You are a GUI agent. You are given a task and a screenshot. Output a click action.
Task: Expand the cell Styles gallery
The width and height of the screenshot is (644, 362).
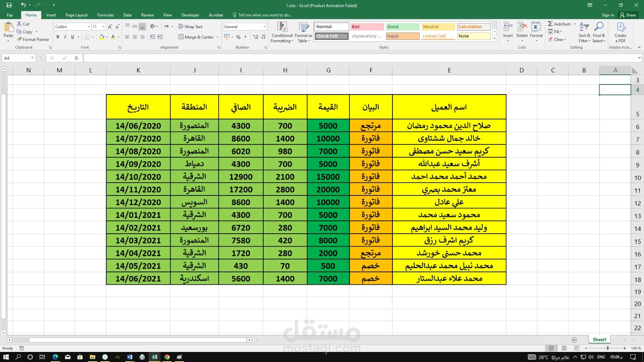[495, 38]
